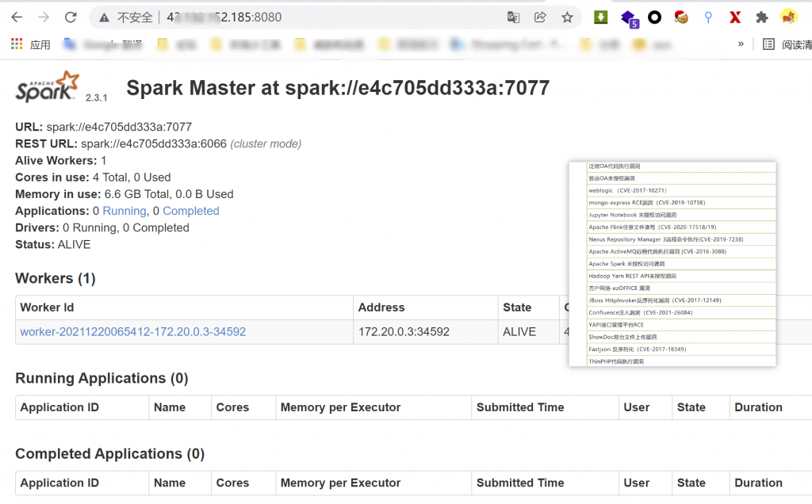Image resolution: width=812 pixels, height=504 pixels.
Task: Open the reading list icon
Action: pyautogui.click(x=768, y=44)
